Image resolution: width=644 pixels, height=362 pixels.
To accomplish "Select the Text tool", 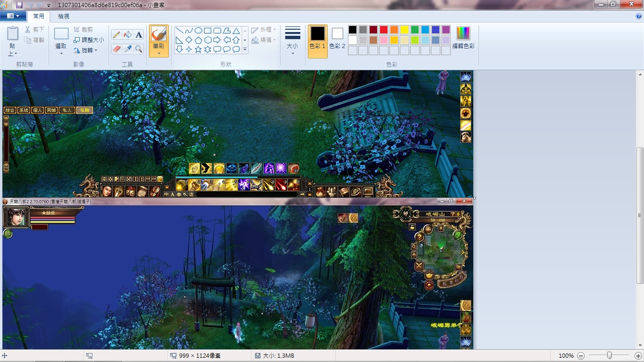I will [139, 34].
